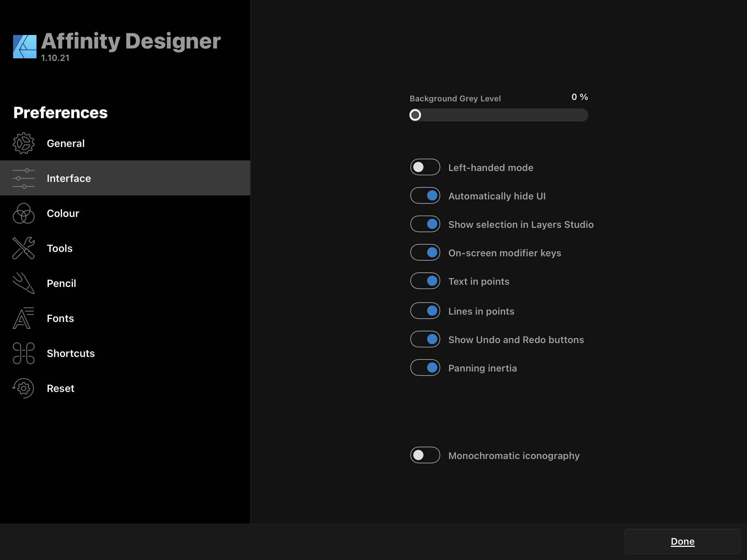
Task: Open the Colour preferences section
Action: 125,213
